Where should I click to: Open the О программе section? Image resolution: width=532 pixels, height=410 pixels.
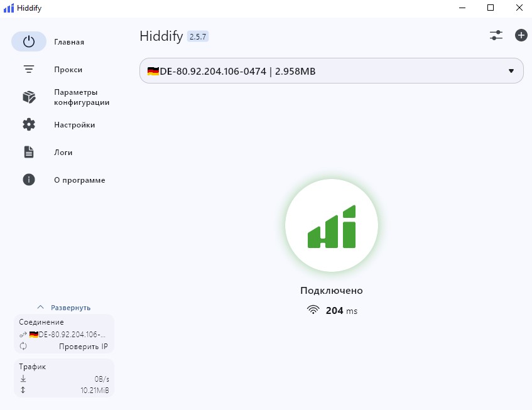pos(80,180)
